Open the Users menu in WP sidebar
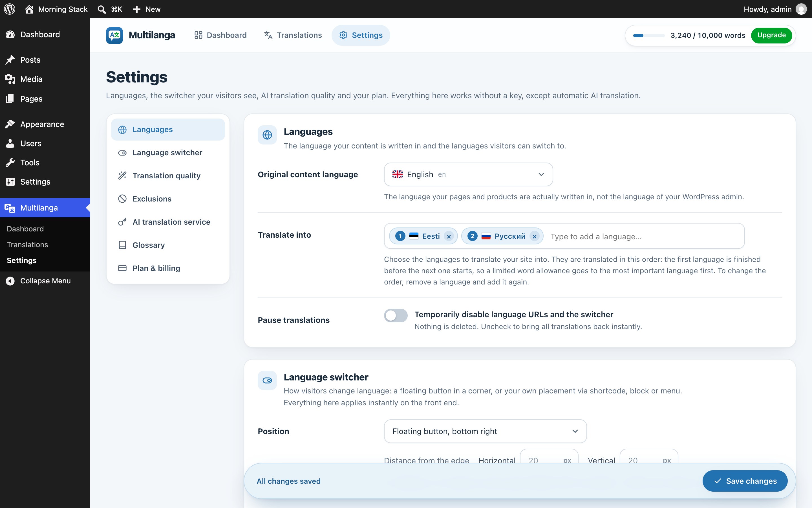Viewport: 812px width, 508px height. [45, 143]
